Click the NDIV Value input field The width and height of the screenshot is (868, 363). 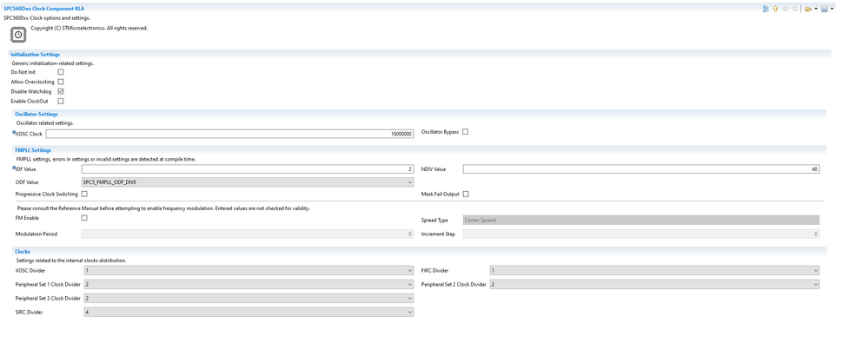coord(641,169)
